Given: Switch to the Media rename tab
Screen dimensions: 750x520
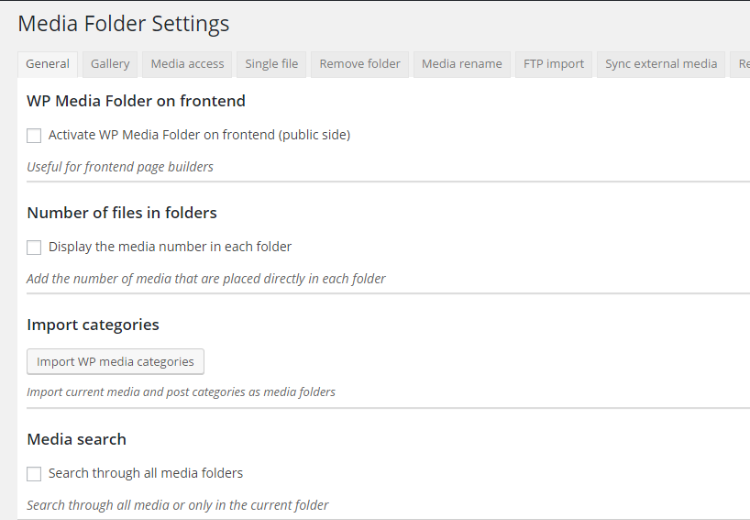Looking at the screenshot, I should point(462,64).
